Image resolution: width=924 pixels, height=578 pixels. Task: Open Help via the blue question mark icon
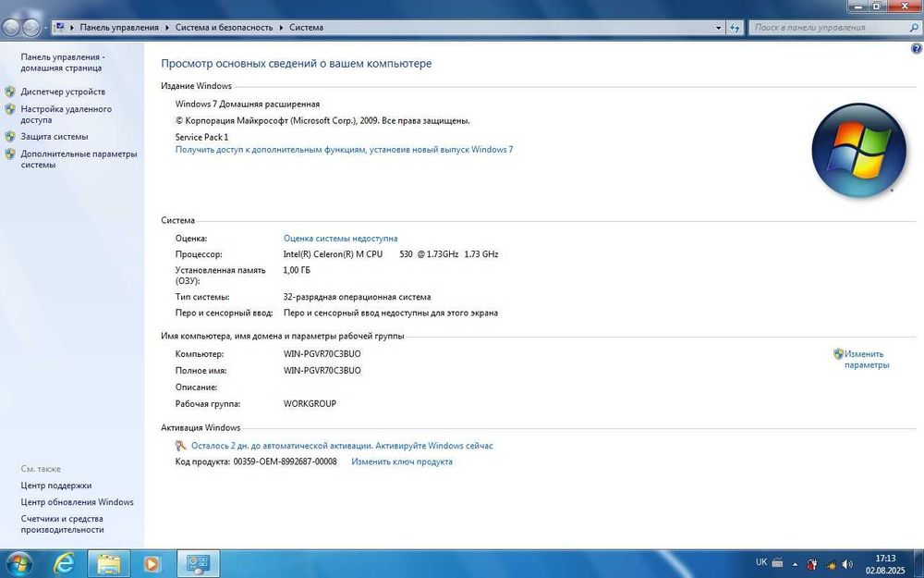tap(917, 49)
